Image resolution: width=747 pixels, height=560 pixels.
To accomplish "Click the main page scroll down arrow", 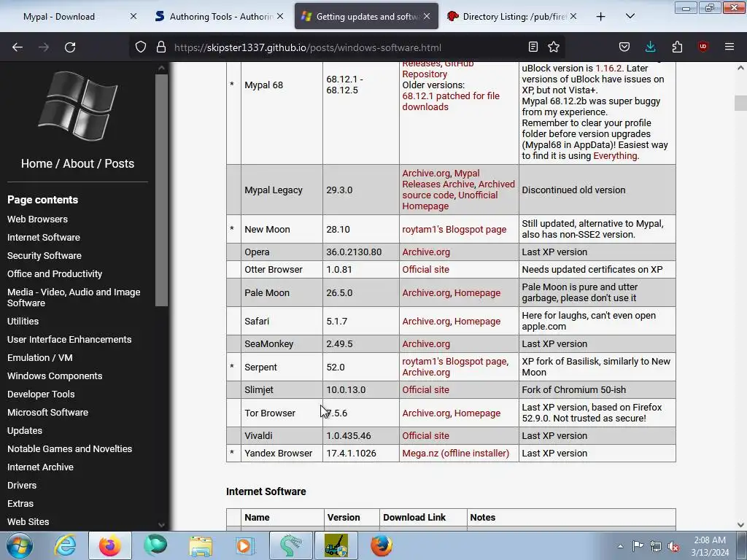I will (740, 525).
